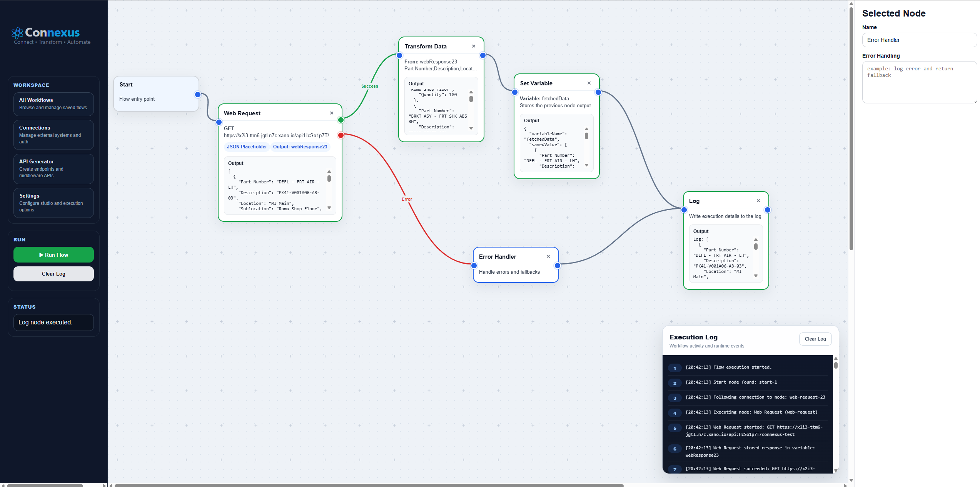Screen dimensions: 980x487
Task: Click log entry 2 Start node found
Action: [748, 382]
